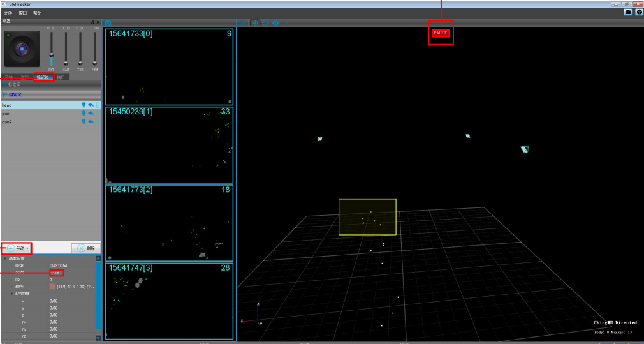Screen dimensions: 644x344
Task: Click the globe icon in 3D view toolbar
Action: 243,22
